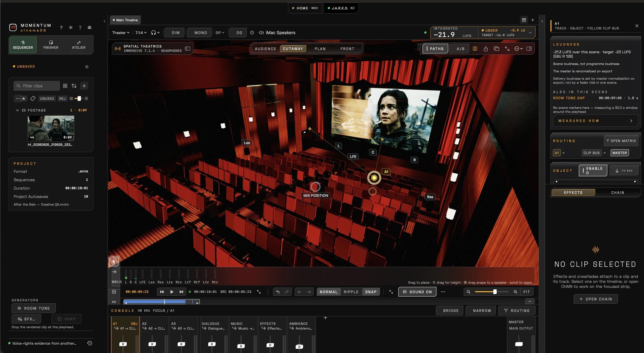Skip to start with previous transport button
Image resolution: width=644 pixels, height=353 pixels.
click(x=162, y=292)
